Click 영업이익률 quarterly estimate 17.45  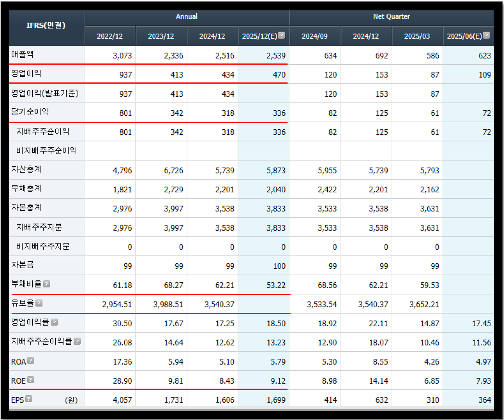click(x=482, y=324)
